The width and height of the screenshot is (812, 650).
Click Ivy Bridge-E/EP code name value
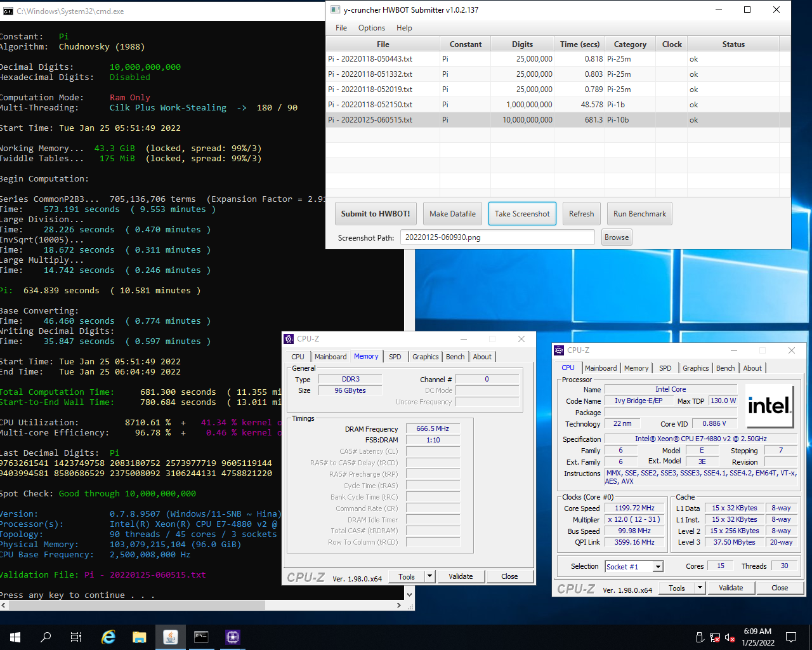click(638, 401)
